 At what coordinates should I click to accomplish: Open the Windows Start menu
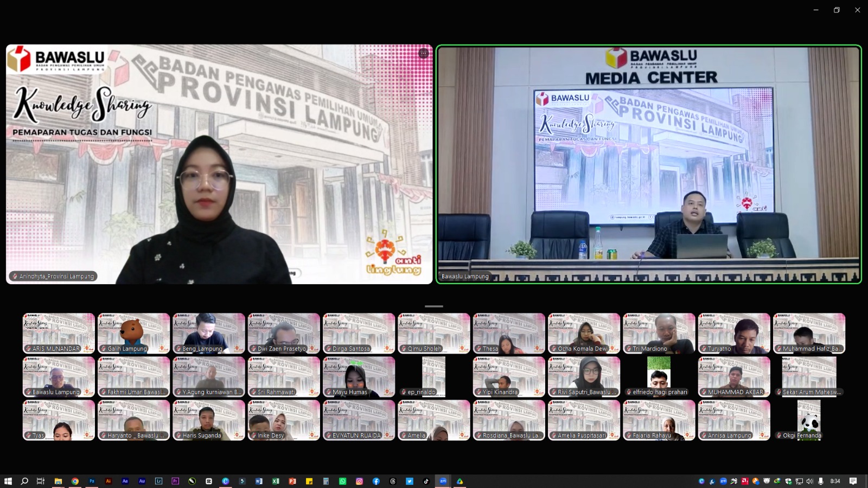8,481
